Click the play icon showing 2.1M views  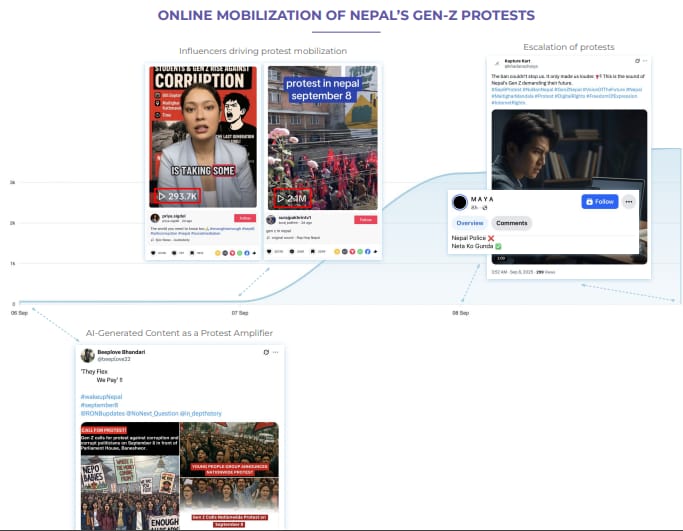pyautogui.click(x=280, y=197)
